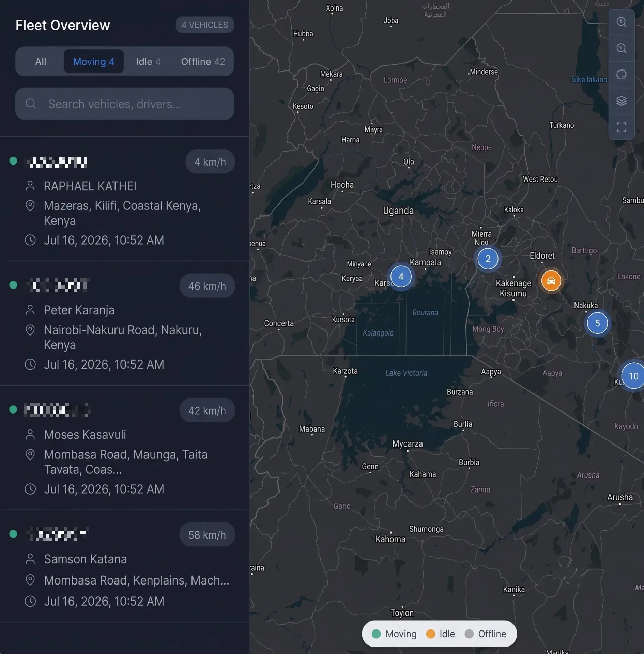644x654 pixels.
Task: Show all vehicles with the All tab
Action: [41, 62]
